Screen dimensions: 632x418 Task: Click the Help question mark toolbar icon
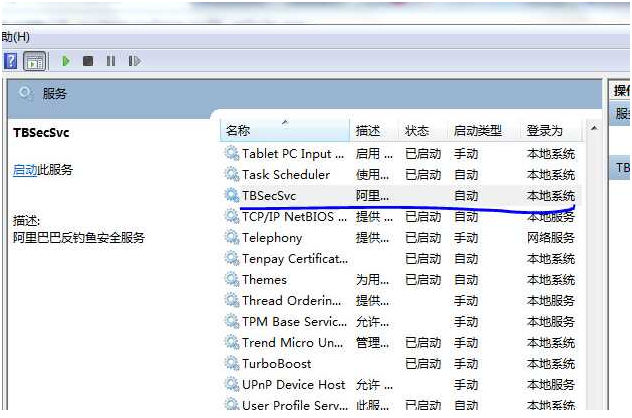[x=10, y=61]
